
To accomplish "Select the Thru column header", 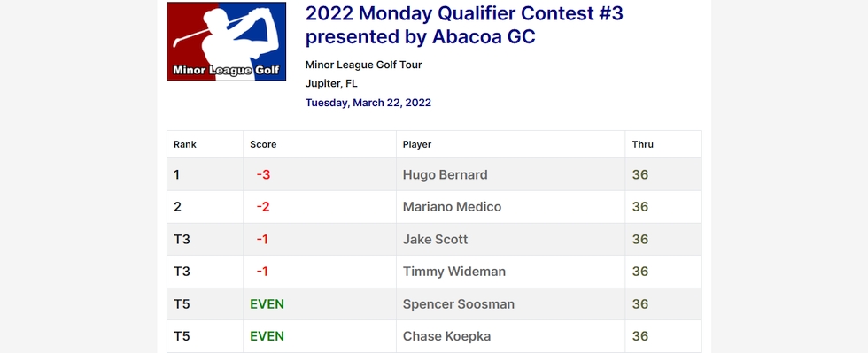I will pos(643,144).
